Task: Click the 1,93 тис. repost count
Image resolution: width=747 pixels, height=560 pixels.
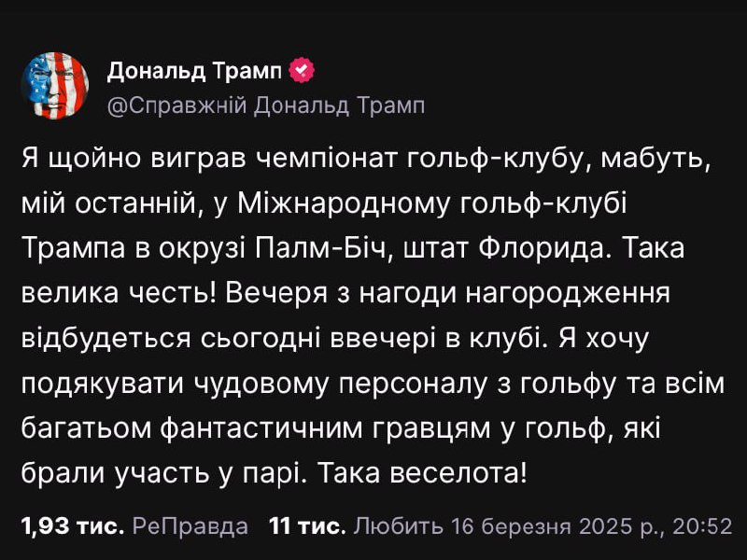Action: [72, 525]
